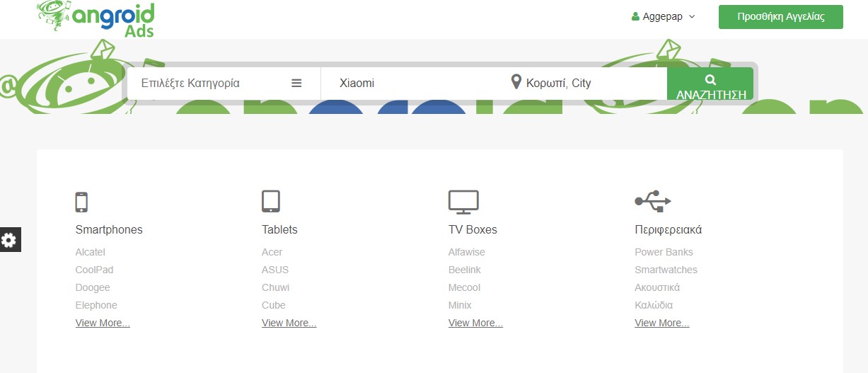Click the green ΑΝΑΖΗΤΗΣΗ search button

(x=710, y=84)
